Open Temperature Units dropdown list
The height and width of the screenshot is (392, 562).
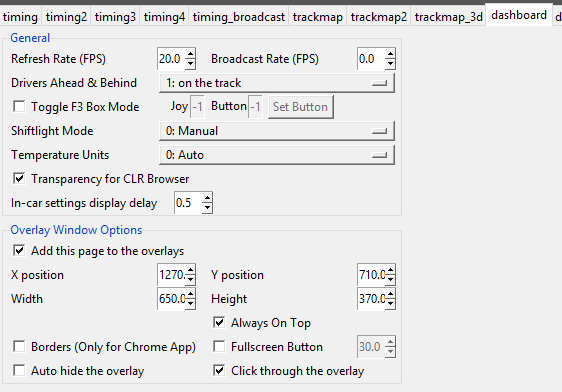pyautogui.click(x=277, y=155)
